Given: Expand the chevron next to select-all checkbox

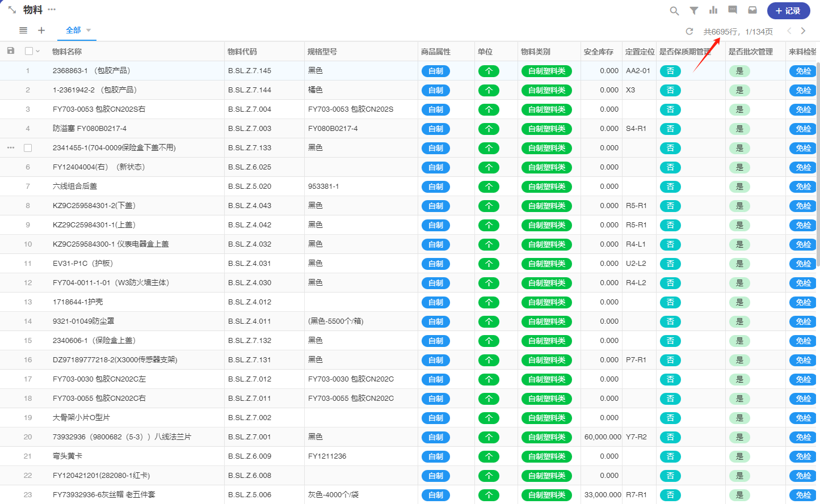Looking at the screenshot, I should [x=38, y=52].
